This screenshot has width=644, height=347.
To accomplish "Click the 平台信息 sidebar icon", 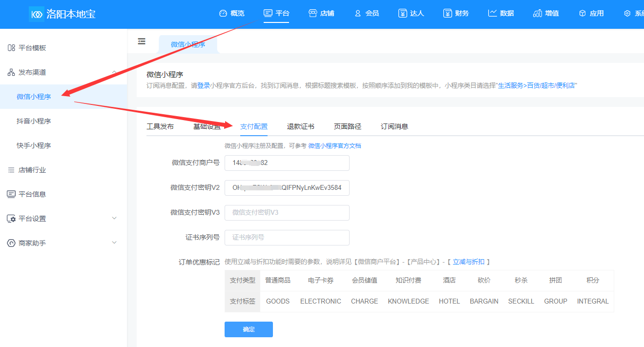I will (11, 194).
